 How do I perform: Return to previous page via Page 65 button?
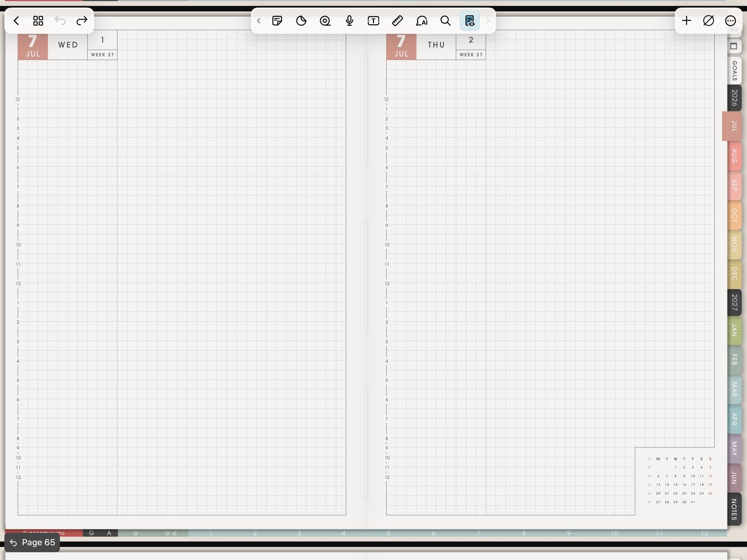[33, 542]
